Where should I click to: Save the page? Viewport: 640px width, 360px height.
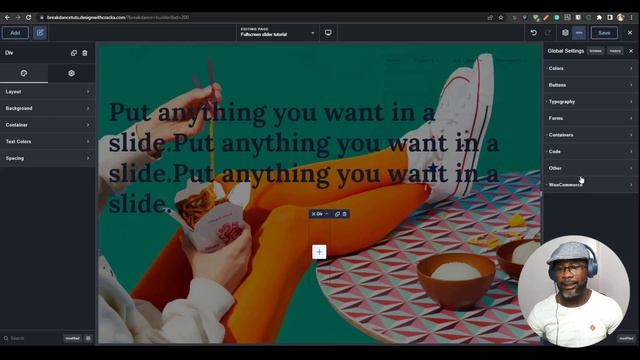click(x=604, y=33)
